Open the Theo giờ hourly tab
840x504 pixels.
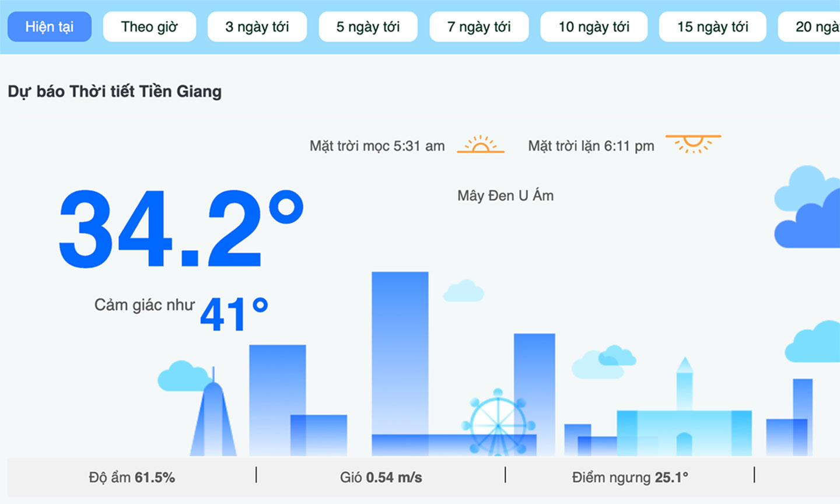(149, 27)
